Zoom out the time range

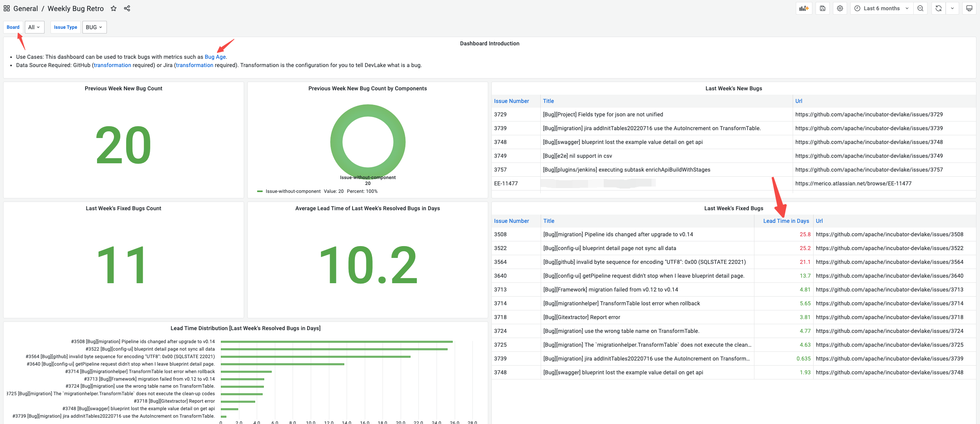(x=920, y=8)
